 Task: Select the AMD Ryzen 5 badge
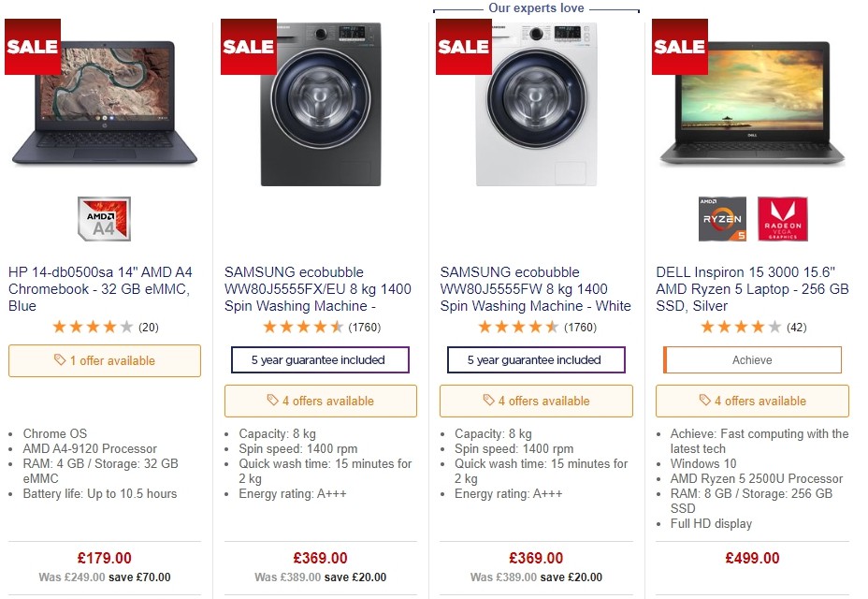tap(721, 217)
